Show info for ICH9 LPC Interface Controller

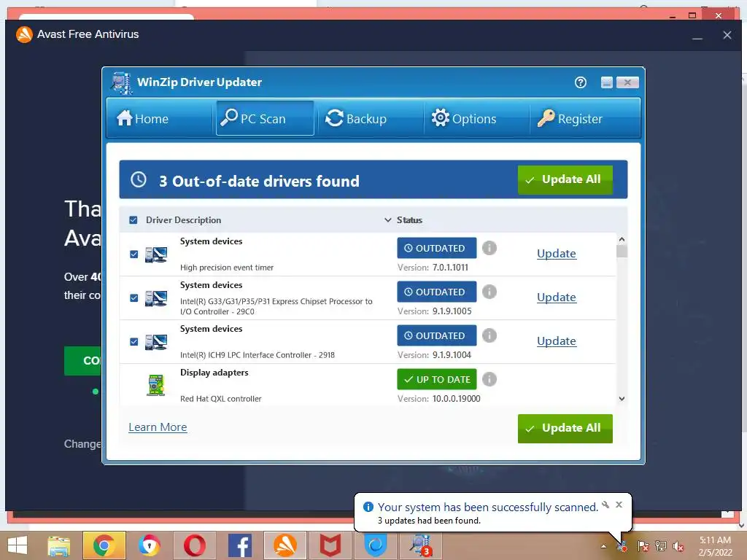tap(489, 335)
